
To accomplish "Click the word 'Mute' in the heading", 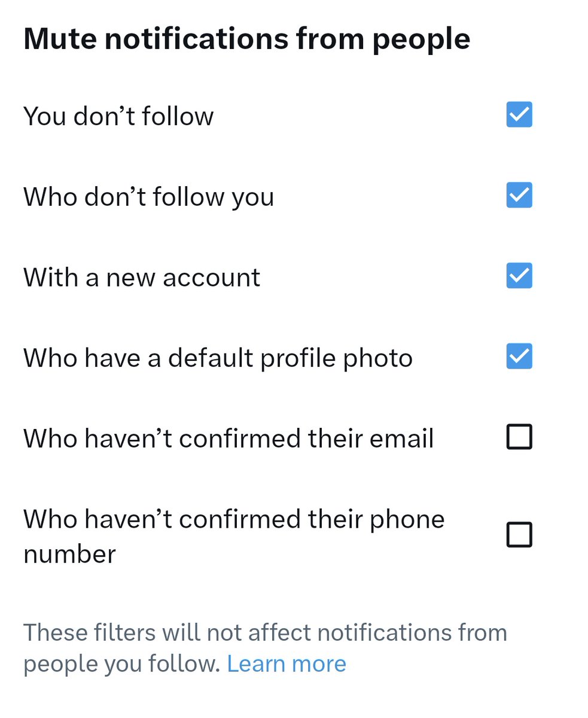I will click(59, 39).
